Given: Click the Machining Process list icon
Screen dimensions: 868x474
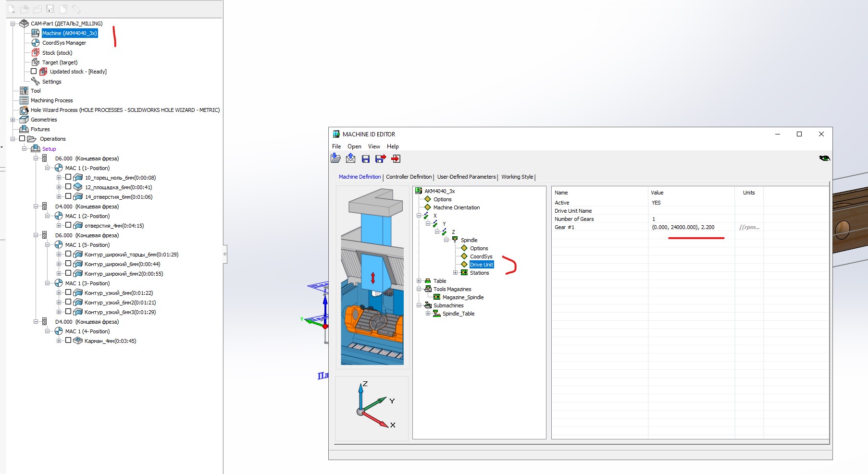Looking at the screenshot, I should point(24,100).
